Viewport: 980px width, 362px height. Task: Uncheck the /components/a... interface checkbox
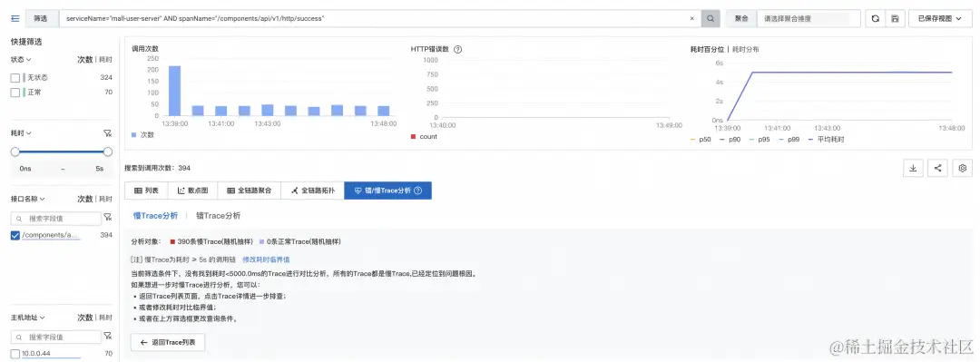pos(15,235)
